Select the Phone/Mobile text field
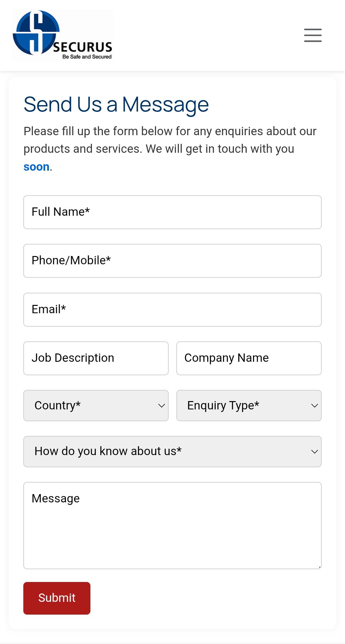Viewport: 345px width, 644px height. pos(172,260)
